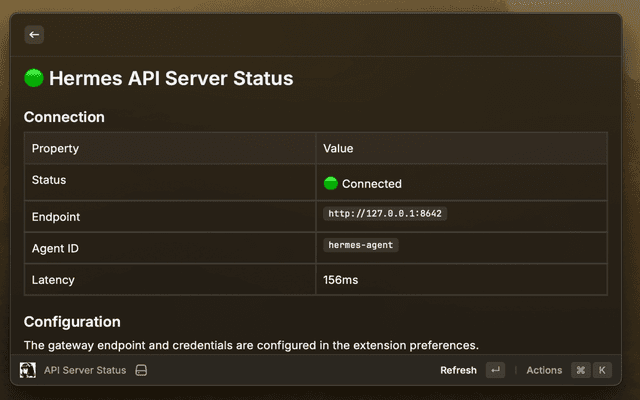Click the Hermes extension avatar icon
Image resolution: width=640 pixels, height=400 pixels.
(28, 370)
